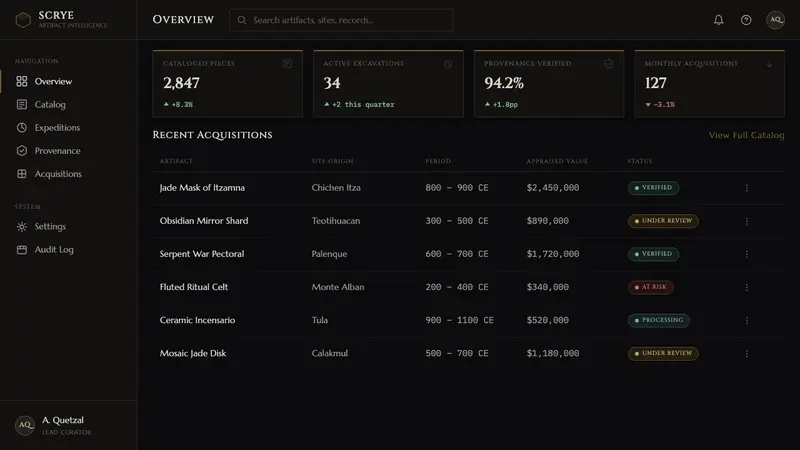800x450 pixels.
Task: Click the 'Chichen Itza' site cell
Action: [336, 188]
